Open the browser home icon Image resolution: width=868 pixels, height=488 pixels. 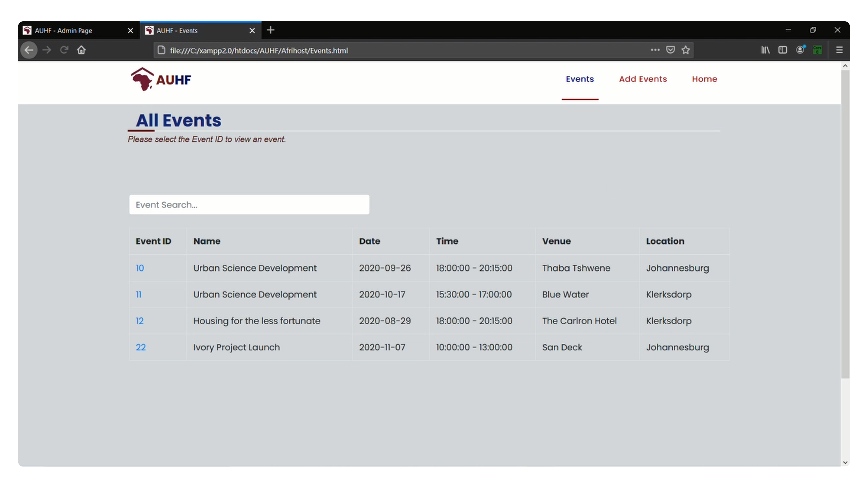point(81,50)
